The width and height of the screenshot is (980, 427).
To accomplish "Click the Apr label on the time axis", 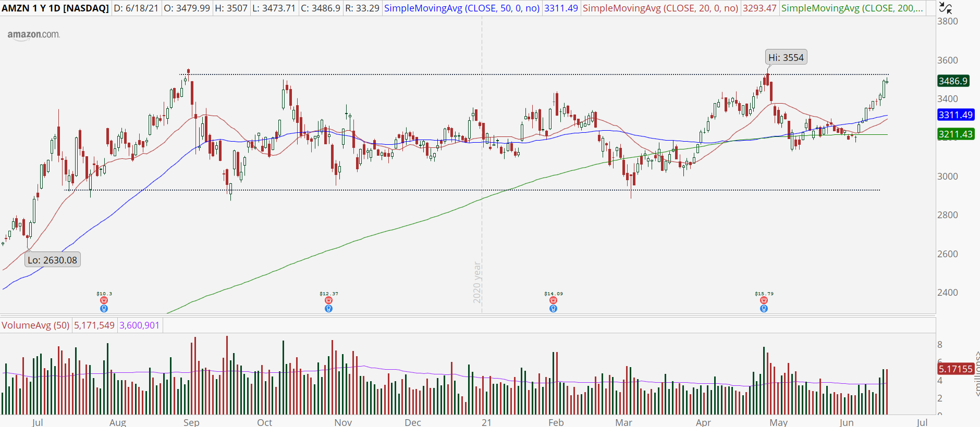I will tap(703, 422).
